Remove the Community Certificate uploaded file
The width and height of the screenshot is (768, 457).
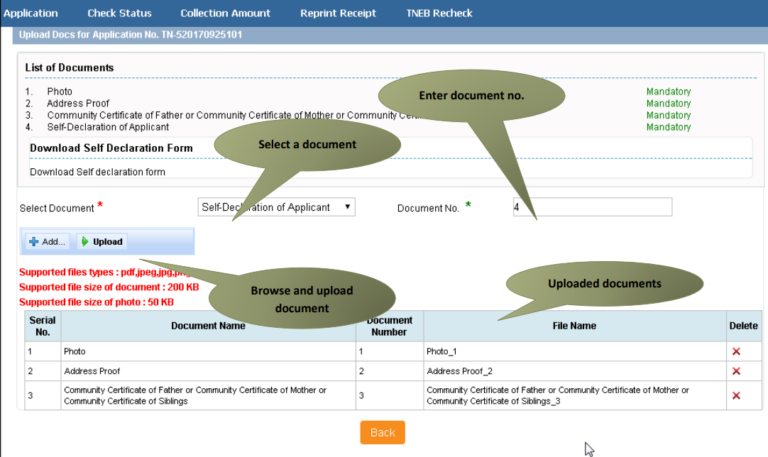[x=736, y=395]
